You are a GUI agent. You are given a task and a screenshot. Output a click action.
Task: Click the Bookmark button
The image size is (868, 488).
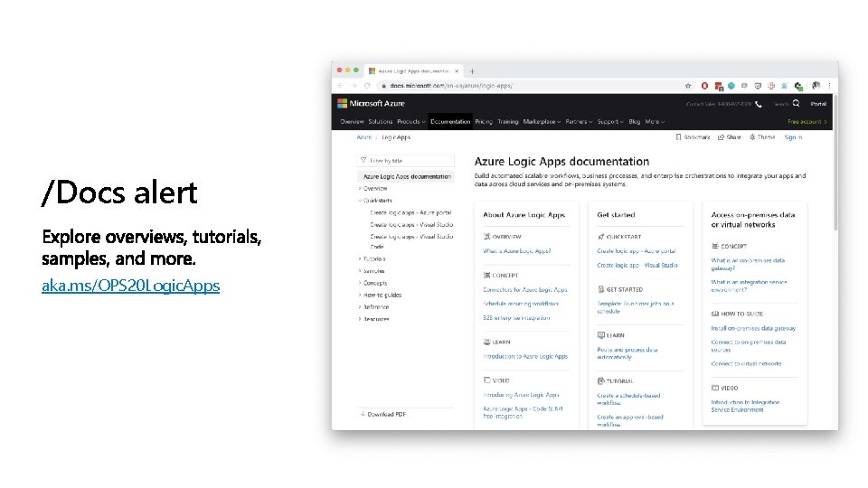click(x=693, y=137)
